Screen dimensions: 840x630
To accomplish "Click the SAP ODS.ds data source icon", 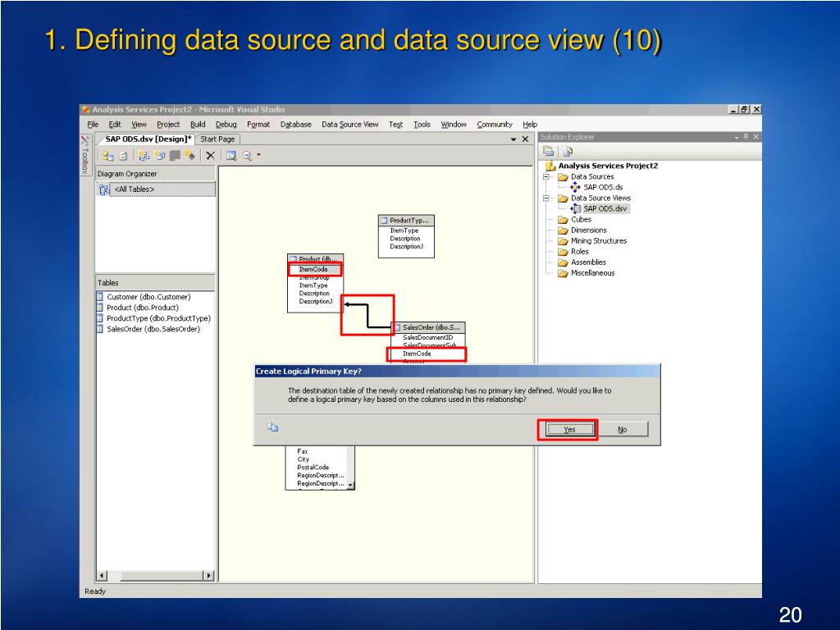I will pyautogui.click(x=575, y=187).
